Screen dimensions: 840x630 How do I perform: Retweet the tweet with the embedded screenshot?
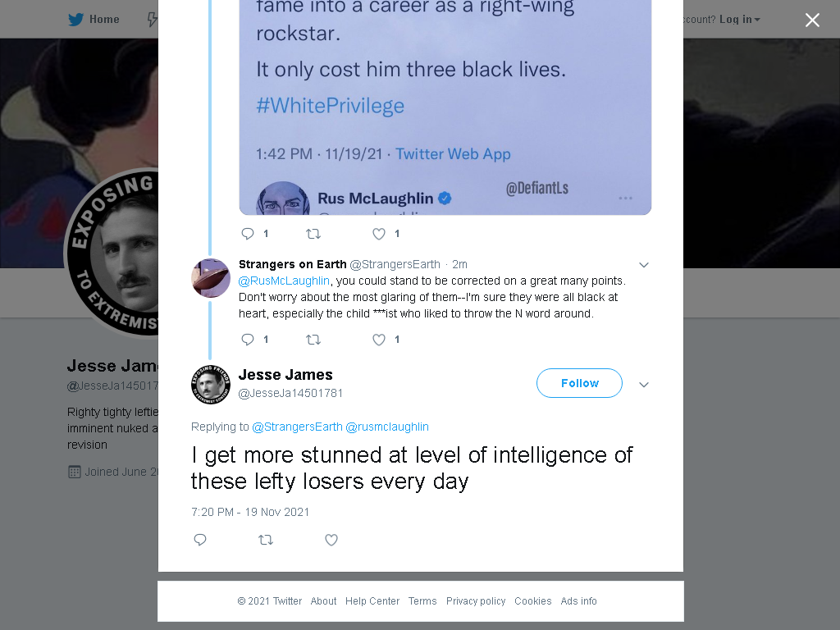(313, 234)
